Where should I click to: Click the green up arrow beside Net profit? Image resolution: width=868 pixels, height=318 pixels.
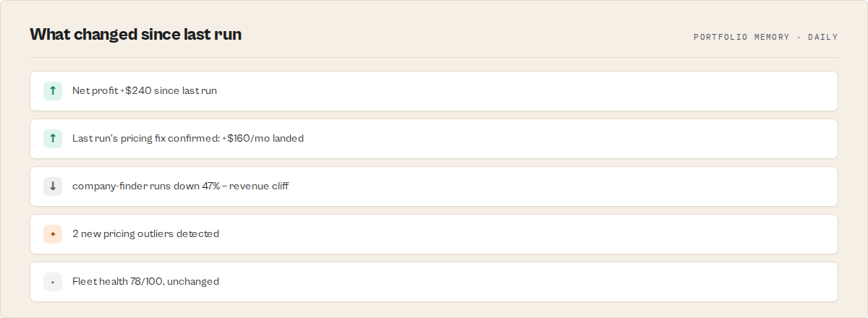click(53, 91)
